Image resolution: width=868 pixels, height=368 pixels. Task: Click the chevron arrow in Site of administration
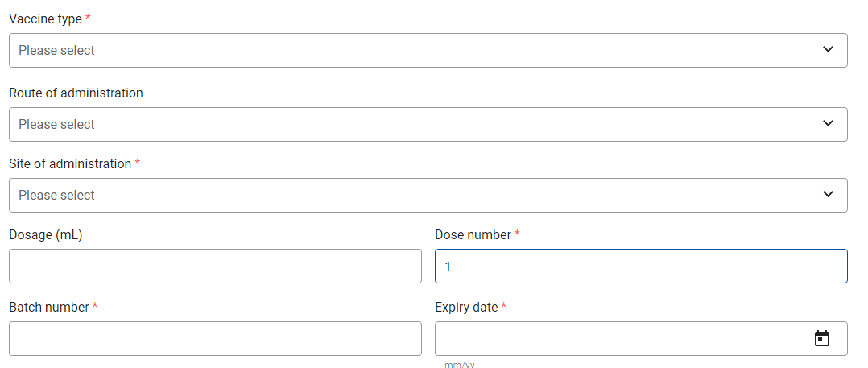[x=828, y=194]
